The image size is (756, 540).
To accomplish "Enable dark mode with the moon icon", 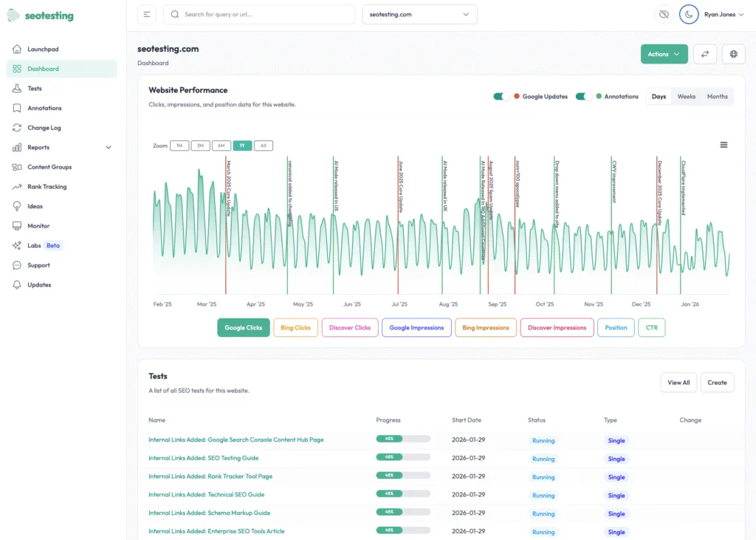I will [688, 13].
